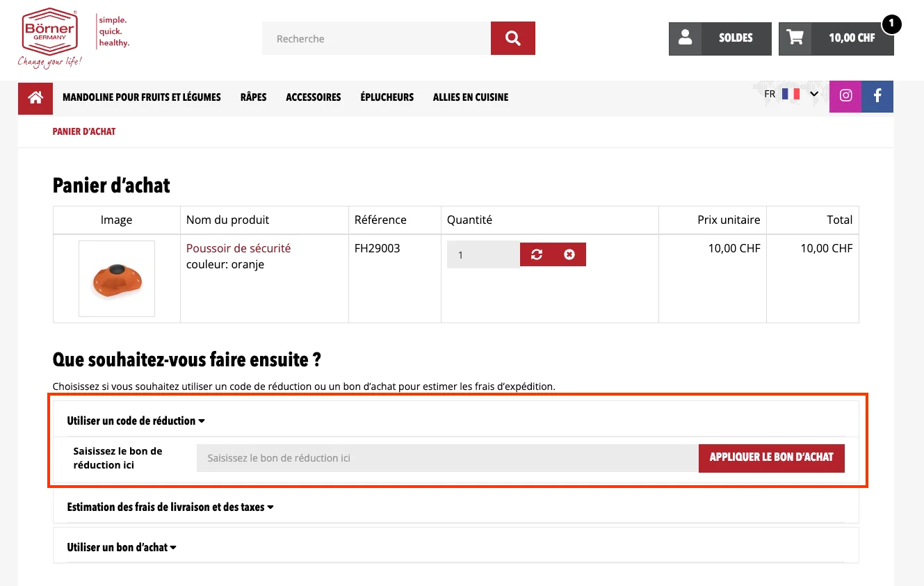924x586 pixels.
Task: Click the Saisissez le bon de réduction label
Action: point(117,457)
